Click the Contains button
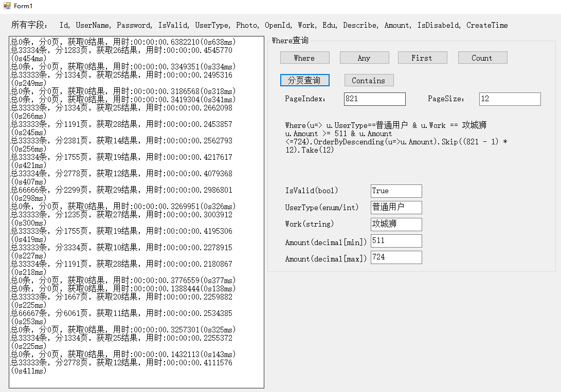 369,80
